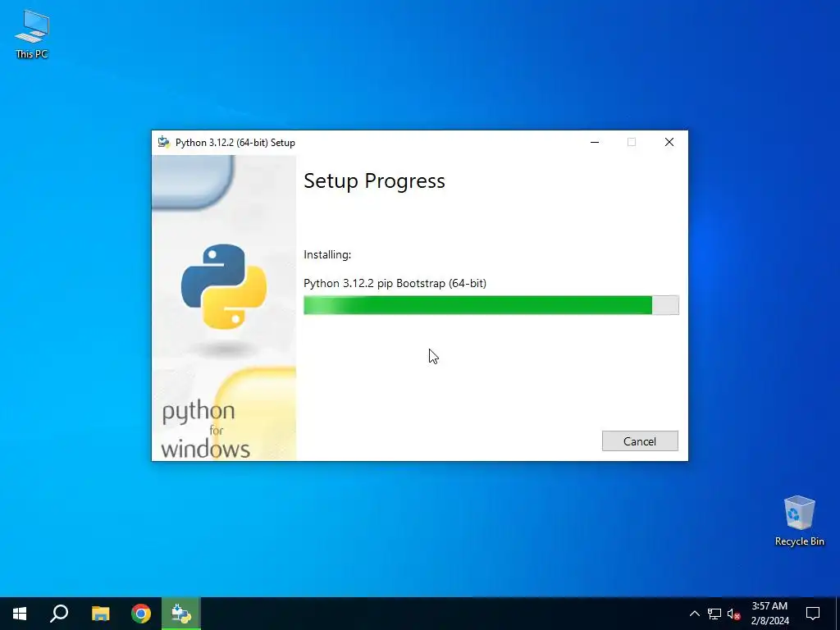Show hidden system tray icons
Image resolution: width=840 pixels, height=630 pixels.
(x=694, y=614)
